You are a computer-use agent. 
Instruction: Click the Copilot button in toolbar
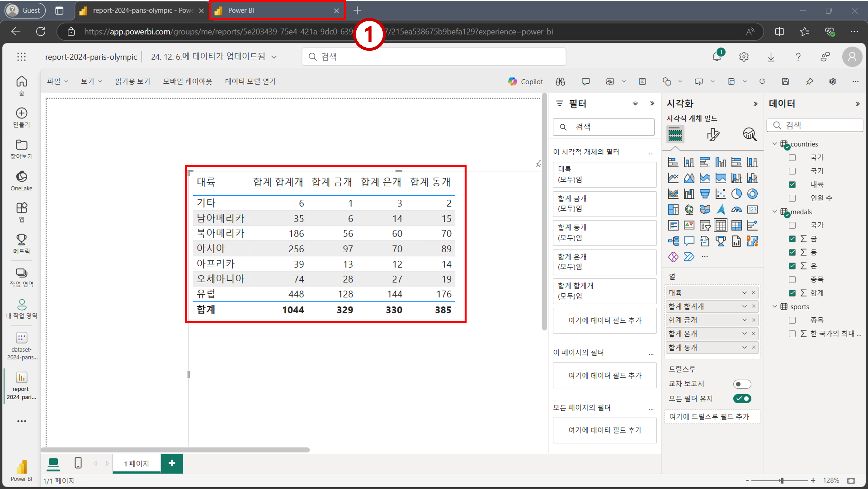click(525, 81)
